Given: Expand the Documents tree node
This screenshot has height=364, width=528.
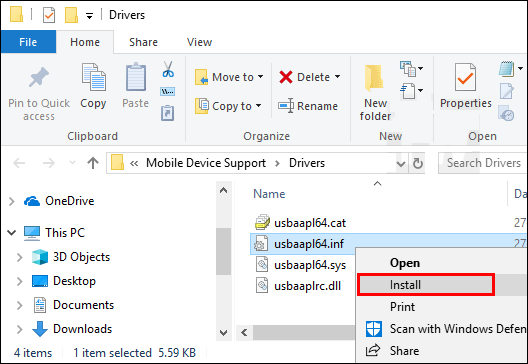Looking at the screenshot, I should coord(20,305).
